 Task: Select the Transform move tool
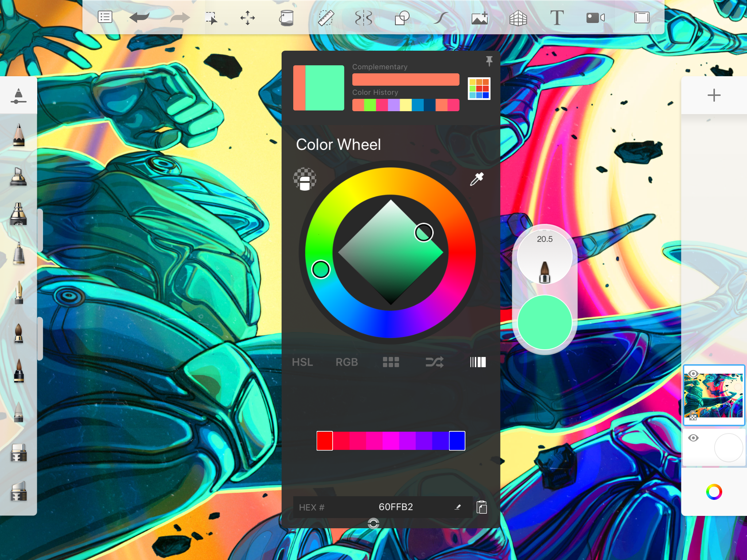click(x=248, y=17)
